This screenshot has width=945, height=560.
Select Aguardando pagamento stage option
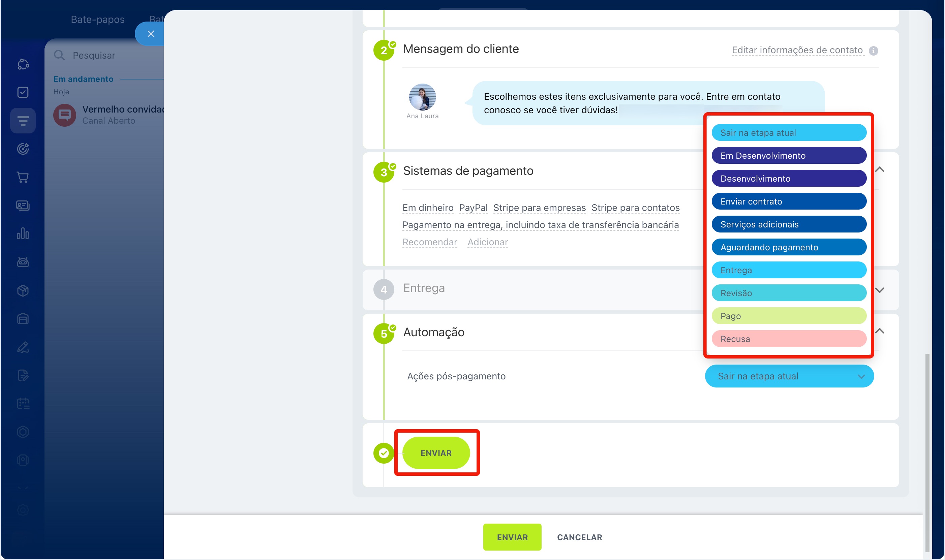[x=789, y=247]
